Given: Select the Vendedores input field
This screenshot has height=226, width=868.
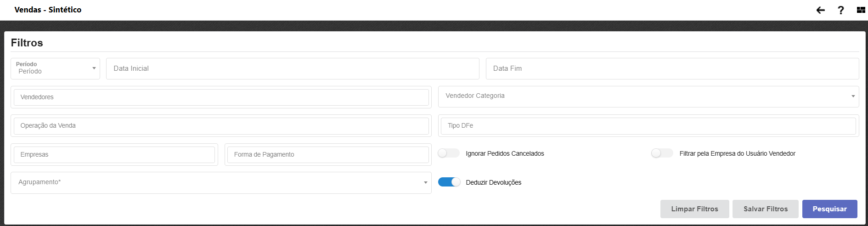Looking at the screenshot, I should pos(221,97).
